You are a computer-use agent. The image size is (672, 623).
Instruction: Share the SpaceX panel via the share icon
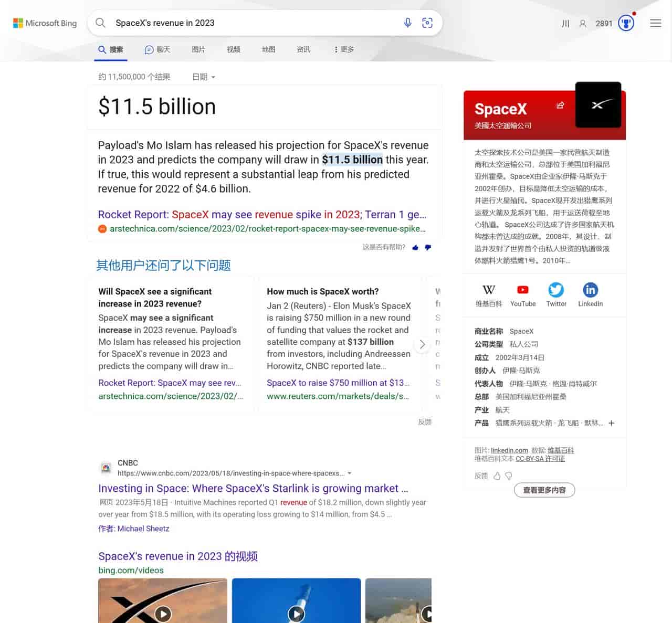pyautogui.click(x=560, y=105)
